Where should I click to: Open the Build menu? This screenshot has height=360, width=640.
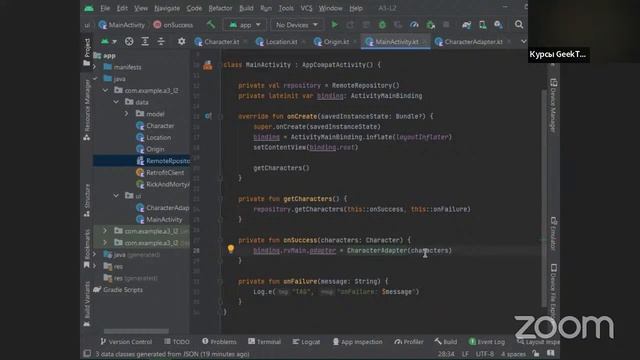click(x=246, y=8)
